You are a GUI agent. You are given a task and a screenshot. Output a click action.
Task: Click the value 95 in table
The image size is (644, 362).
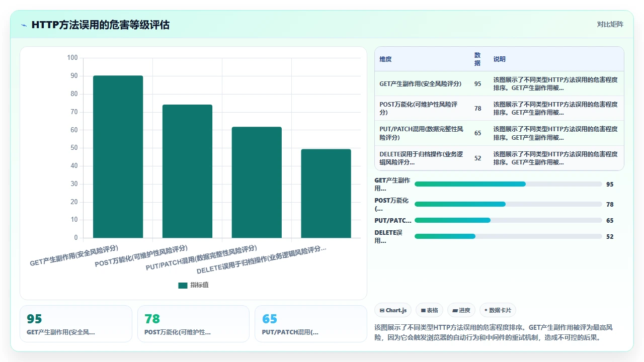pos(477,84)
